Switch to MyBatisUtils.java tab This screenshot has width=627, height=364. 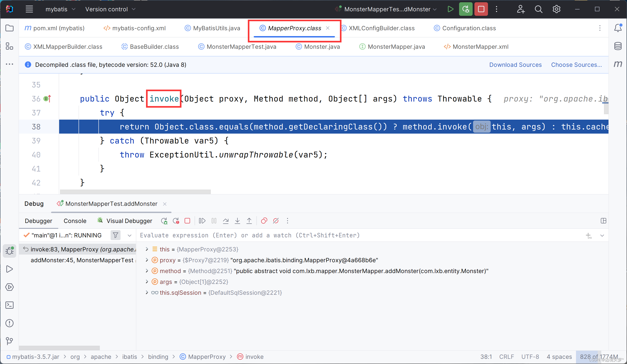coord(212,28)
